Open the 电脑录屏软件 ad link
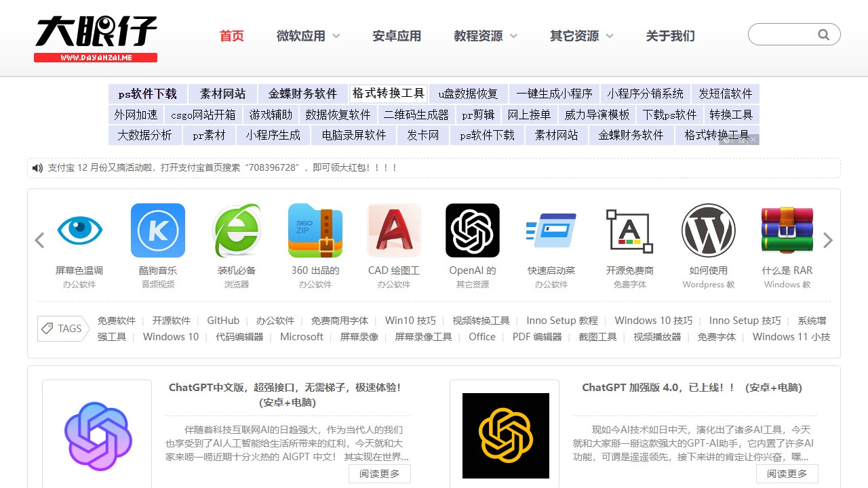The width and height of the screenshot is (868, 488). click(354, 135)
